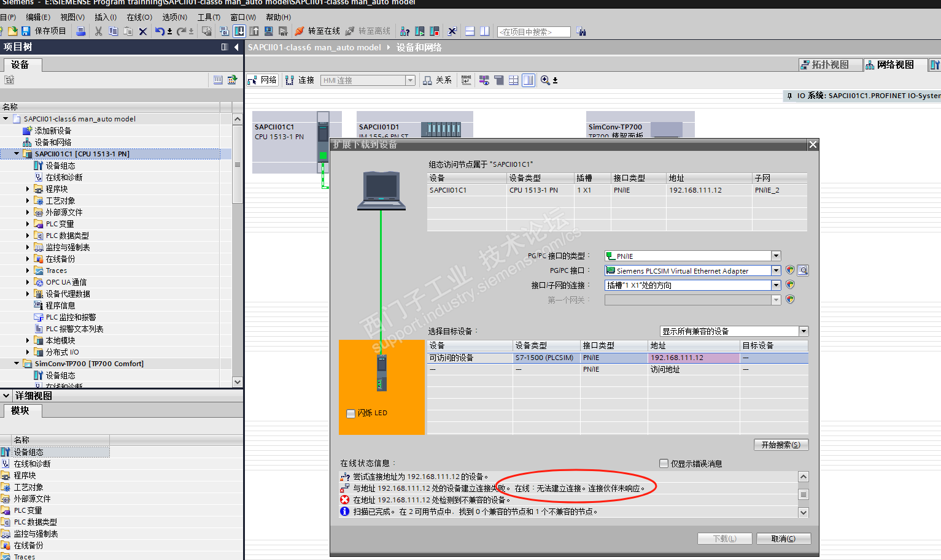Open the 在线(O) menu
Screen dimensions: 941x560
(139, 17)
